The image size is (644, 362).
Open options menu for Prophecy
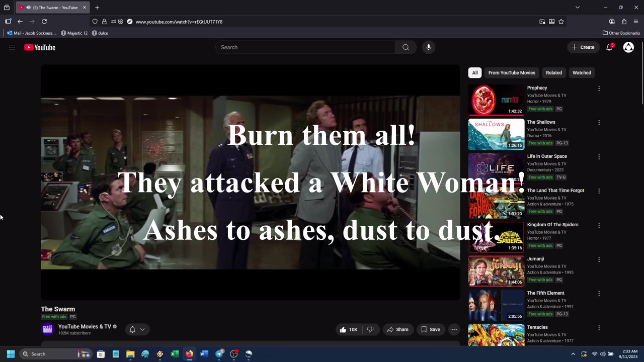click(599, 88)
